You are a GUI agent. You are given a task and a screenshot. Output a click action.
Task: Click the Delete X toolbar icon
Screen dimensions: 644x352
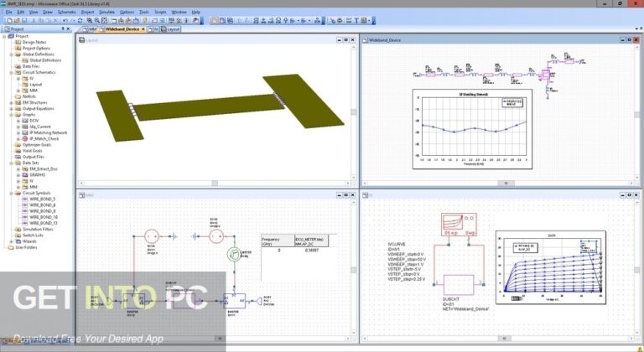click(56, 20)
